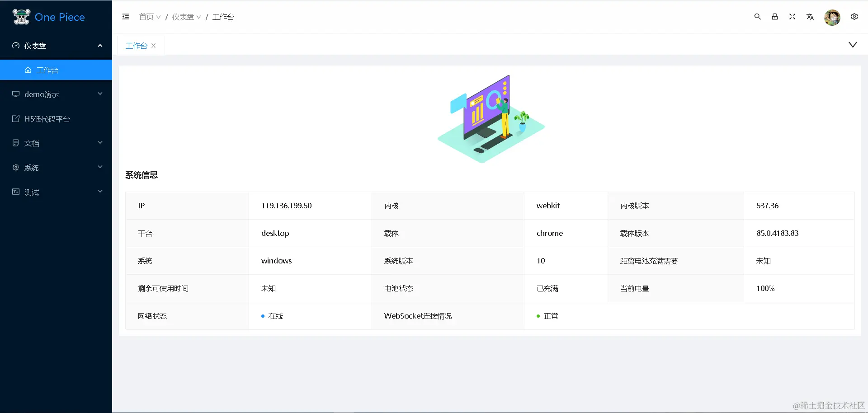This screenshot has width=868, height=413.
Task: Open the 首页 breadcrumb dropdown
Action: tap(150, 17)
